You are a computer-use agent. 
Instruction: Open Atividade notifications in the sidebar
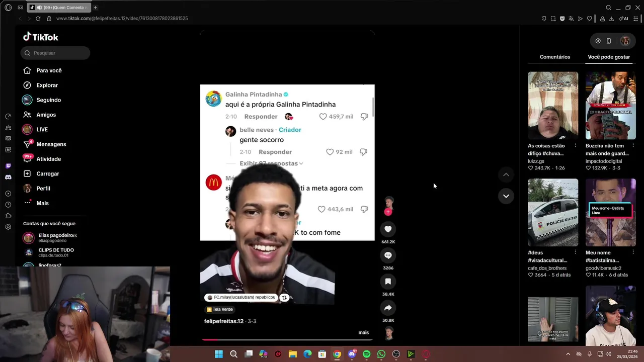coord(43,159)
